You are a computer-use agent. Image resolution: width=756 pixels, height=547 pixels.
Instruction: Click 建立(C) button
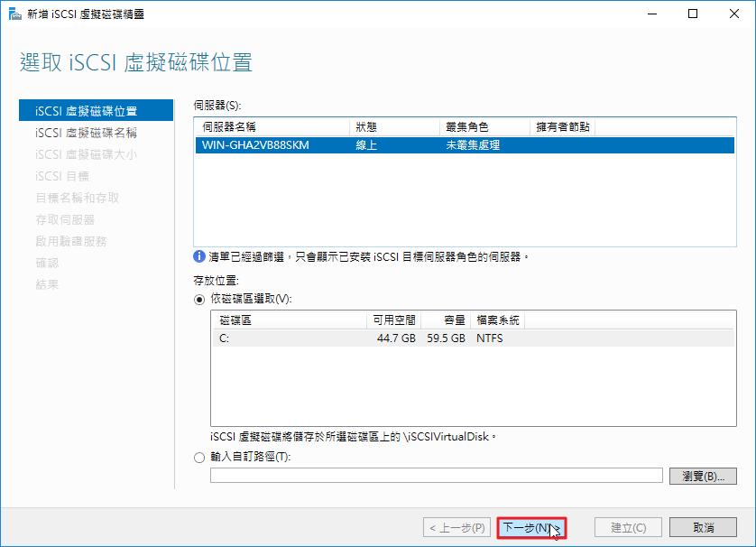[628, 527]
